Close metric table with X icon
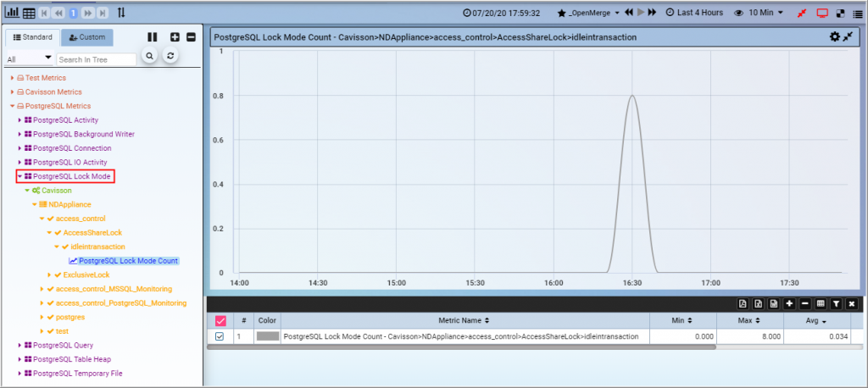Image resolution: width=868 pixels, height=388 pixels. 852,303
